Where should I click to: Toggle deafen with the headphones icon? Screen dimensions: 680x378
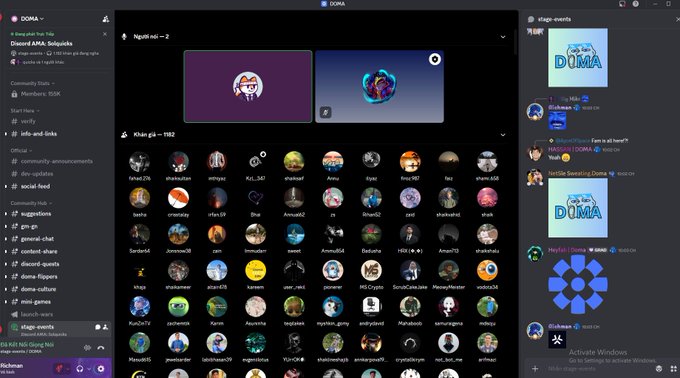coord(80,369)
